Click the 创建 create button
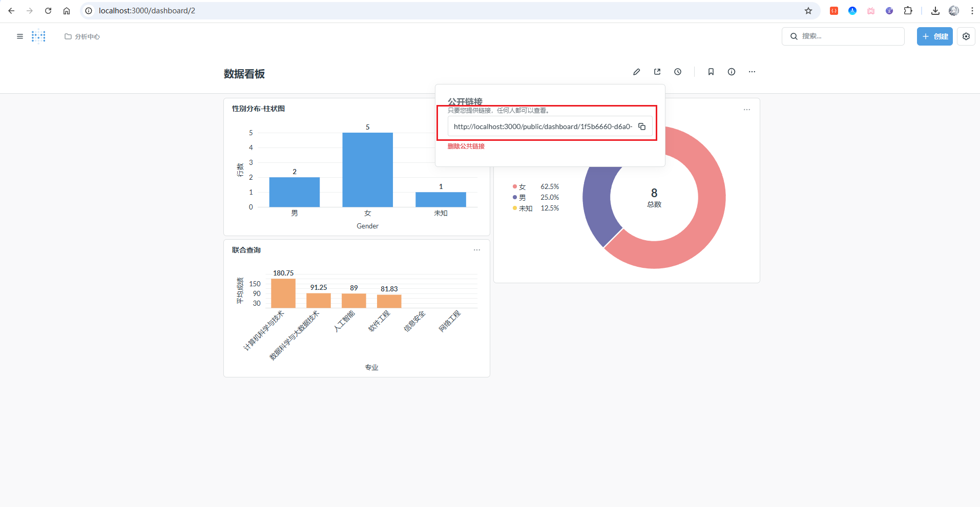This screenshot has height=507, width=980. tap(934, 36)
